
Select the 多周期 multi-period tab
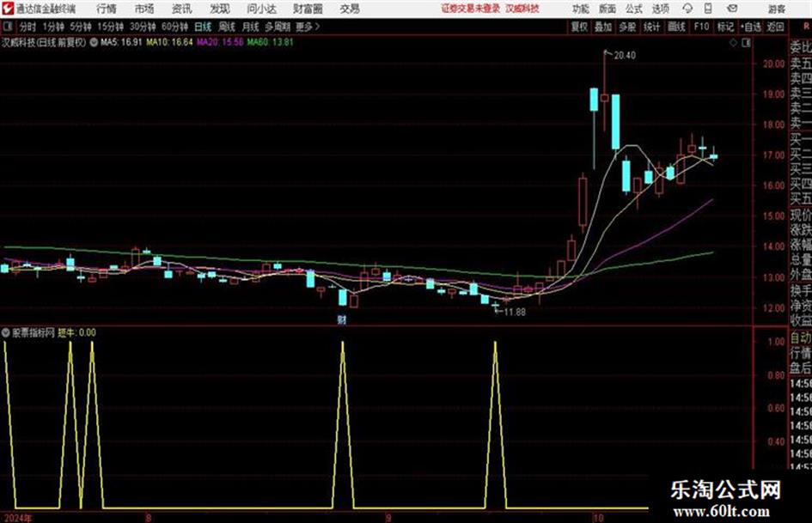[x=278, y=27]
